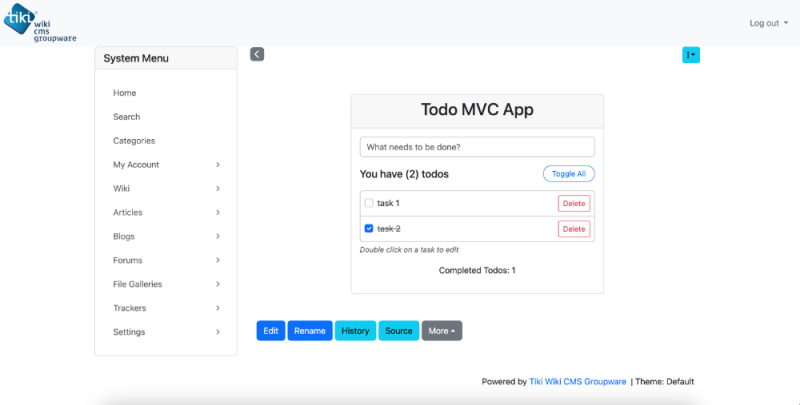Click the struck-through task 2 text

tap(389, 229)
